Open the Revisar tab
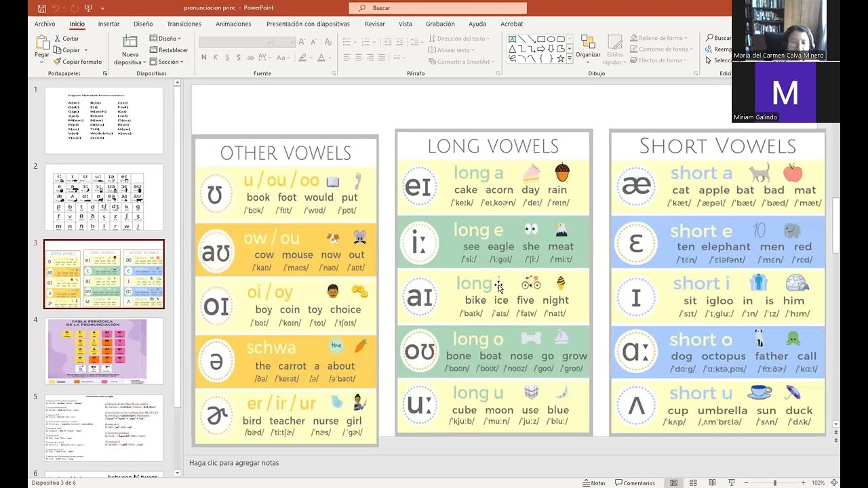Screen dimensions: 868x488 pyautogui.click(x=375, y=24)
